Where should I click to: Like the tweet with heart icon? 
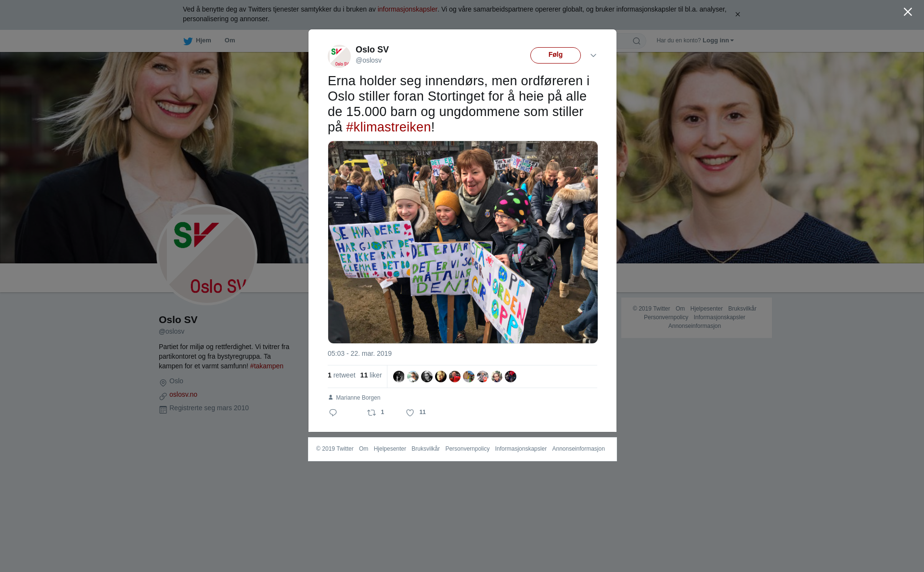coord(410,413)
